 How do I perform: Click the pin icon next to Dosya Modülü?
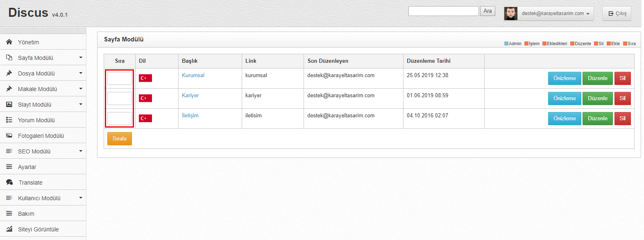coord(9,73)
